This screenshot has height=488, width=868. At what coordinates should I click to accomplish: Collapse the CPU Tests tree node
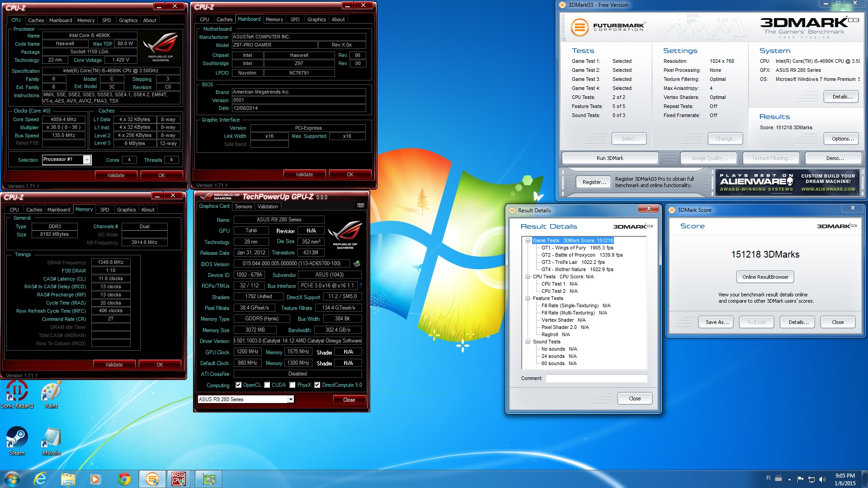528,277
